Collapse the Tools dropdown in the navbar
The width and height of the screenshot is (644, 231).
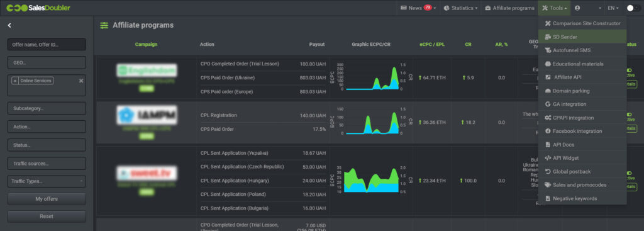(x=555, y=8)
